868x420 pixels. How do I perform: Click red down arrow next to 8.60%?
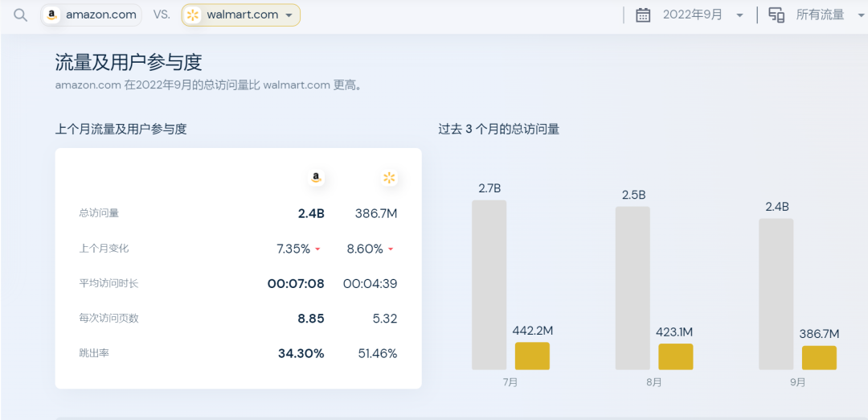click(391, 249)
